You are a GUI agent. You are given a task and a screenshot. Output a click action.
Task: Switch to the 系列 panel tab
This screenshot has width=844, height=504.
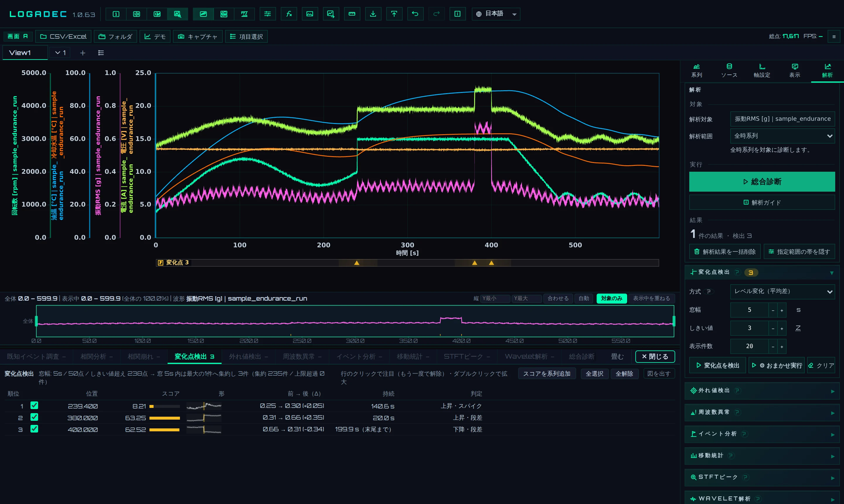point(696,71)
